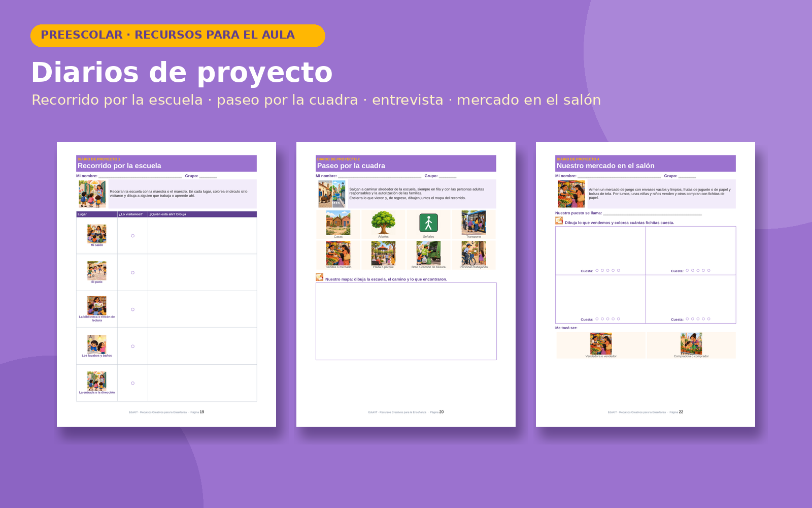Select the Compradora o comprador picture
The image size is (812, 508).
(691, 344)
